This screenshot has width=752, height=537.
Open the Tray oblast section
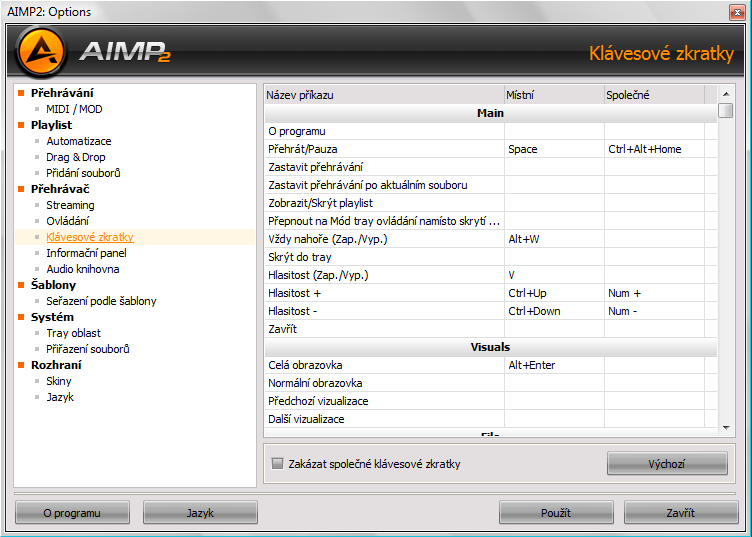[73, 333]
